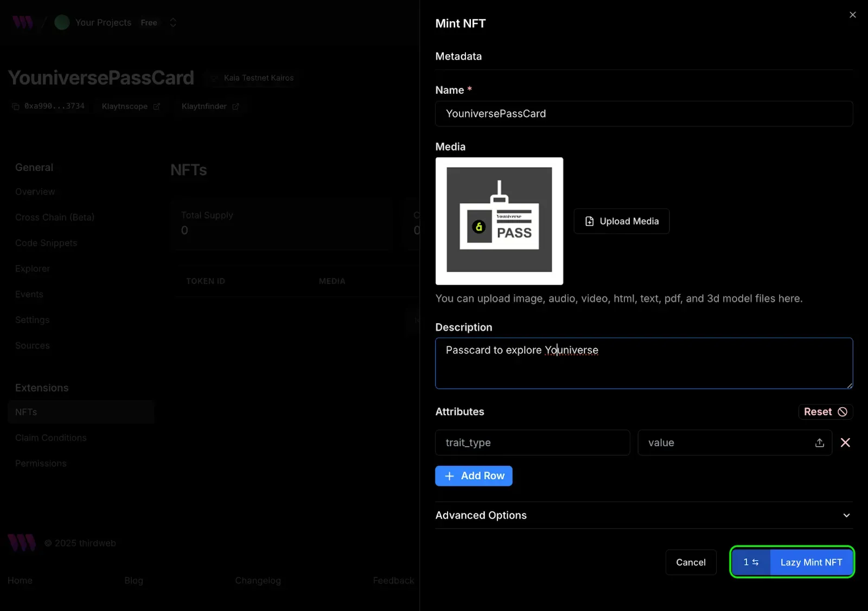This screenshot has width=868, height=611.
Task: Close the Mint NFT panel
Action: coord(852,15)
